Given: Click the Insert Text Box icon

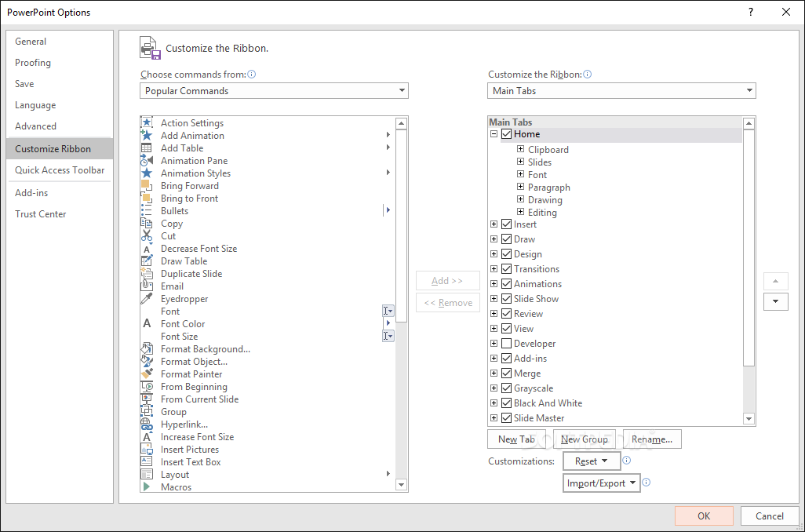Looking at the screenshot, I should (x=147, y=461).
